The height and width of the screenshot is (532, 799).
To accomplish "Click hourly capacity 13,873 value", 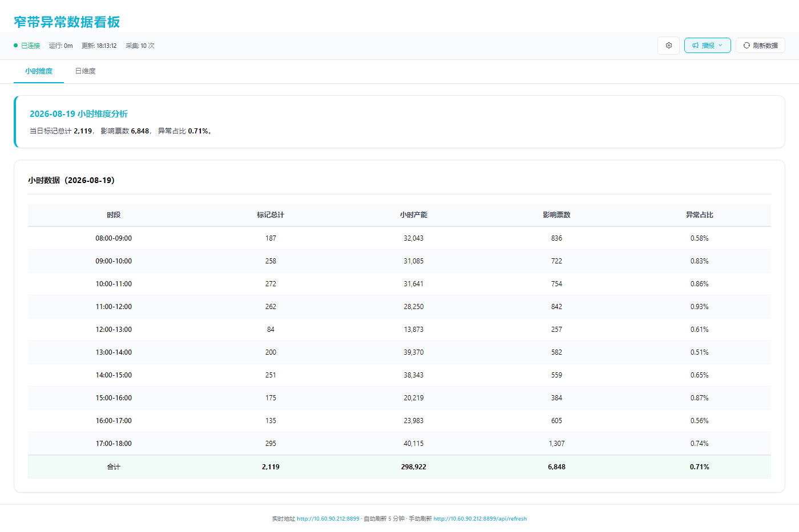I will (x=414, y=330).
